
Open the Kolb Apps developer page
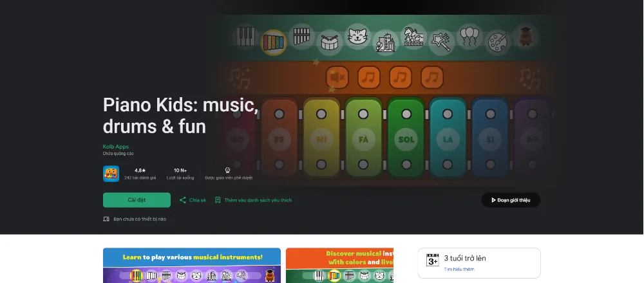(116, 147)
